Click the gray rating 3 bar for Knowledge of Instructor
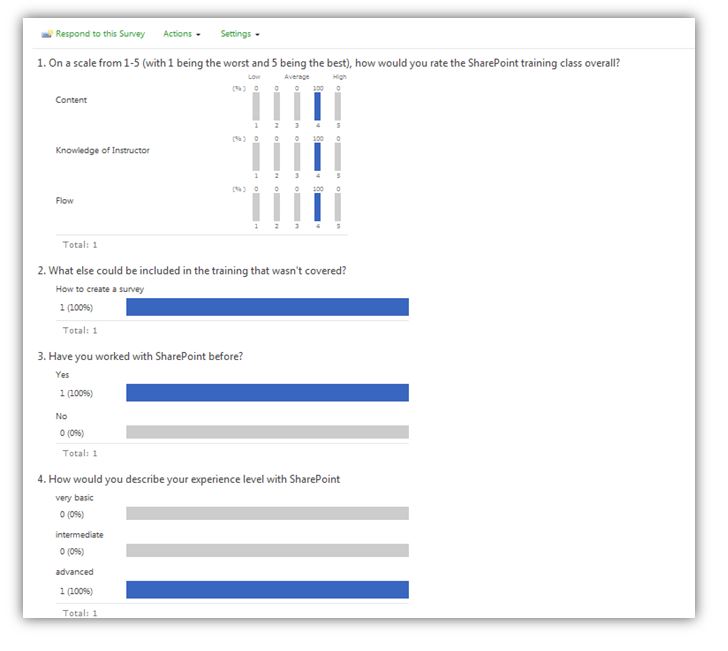728x651 pixels. pos(297,157)
